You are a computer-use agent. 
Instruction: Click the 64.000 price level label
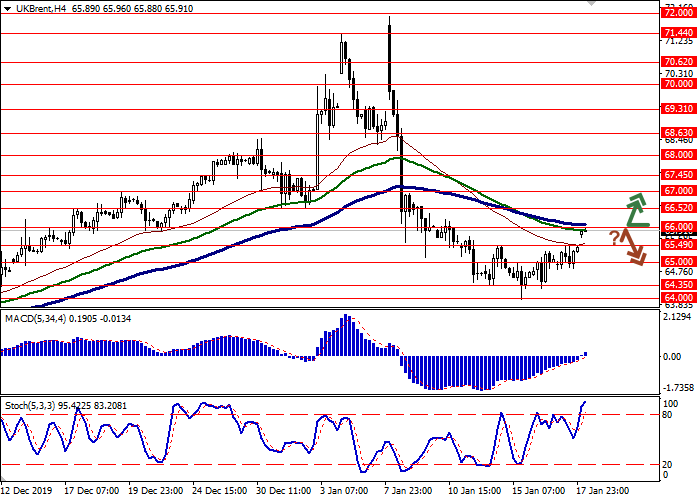677,297
